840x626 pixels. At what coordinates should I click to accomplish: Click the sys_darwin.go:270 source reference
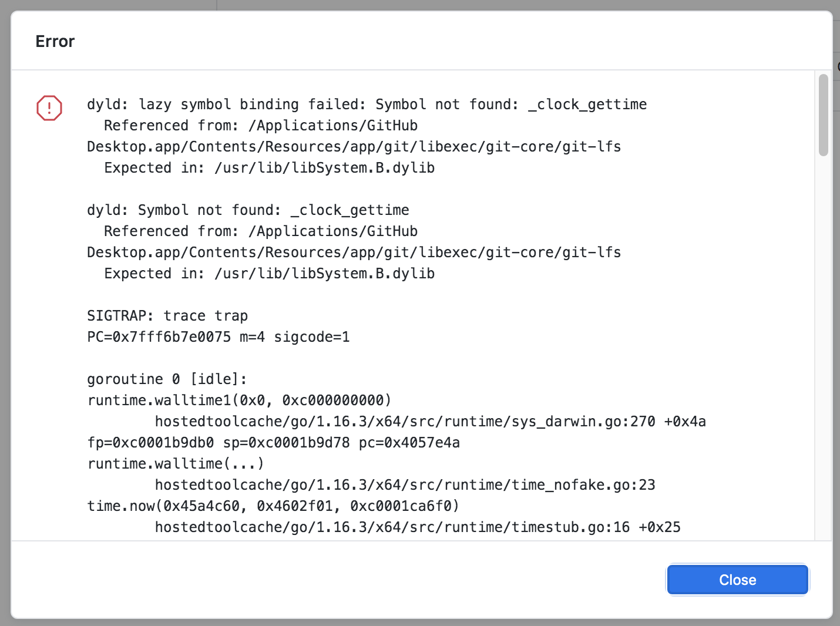point(431,421)
